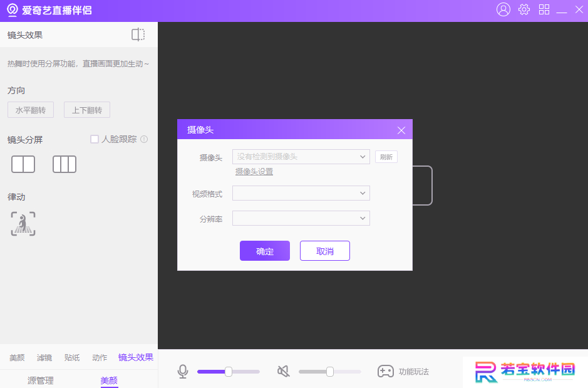
Task: Expand the 摄像头 device dropdown
Action: coord(301,157)
